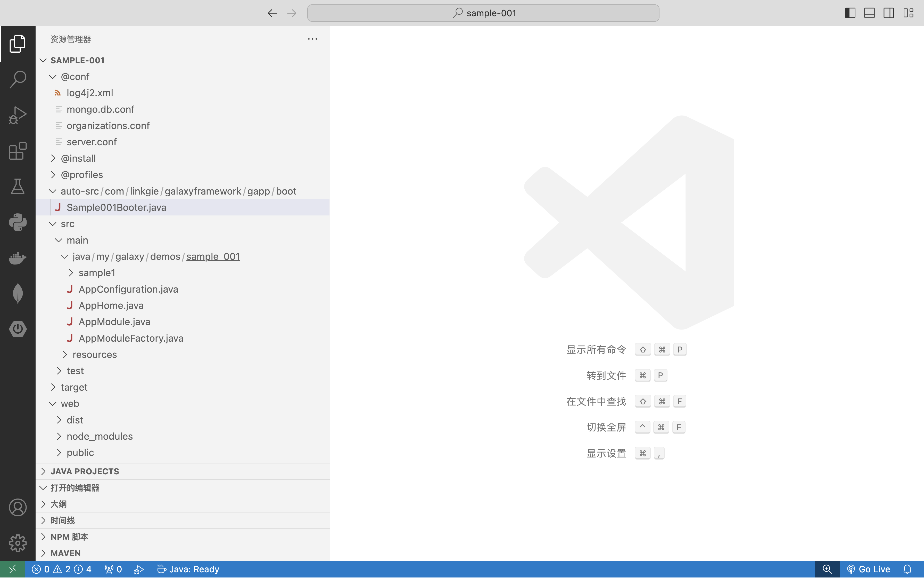924x578 pixels.
Task: Click the ports forwarded status item
Action: tap(113, 569)
